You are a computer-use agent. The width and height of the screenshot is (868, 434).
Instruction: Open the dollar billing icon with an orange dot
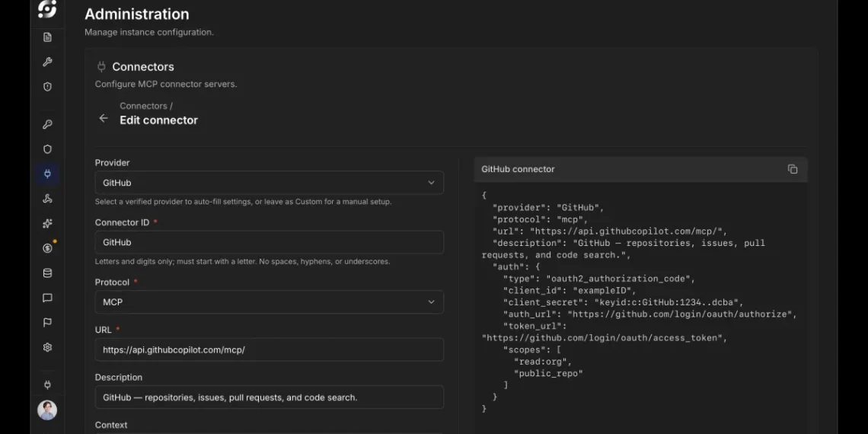48,248
